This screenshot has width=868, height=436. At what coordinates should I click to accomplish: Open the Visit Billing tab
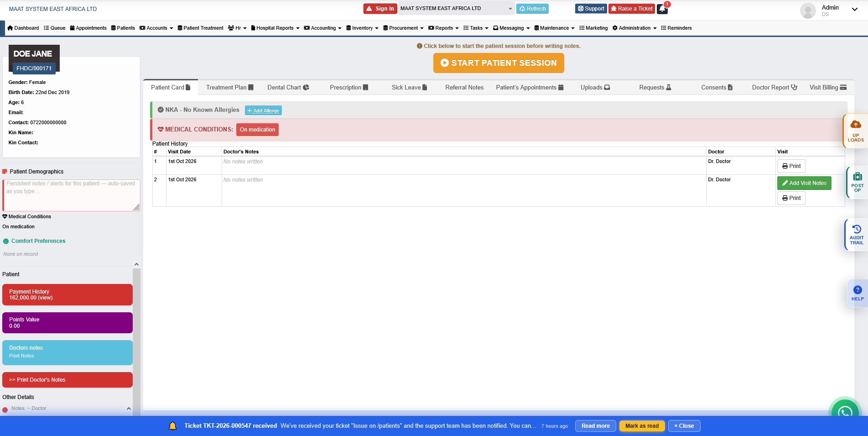click(828, 87)
